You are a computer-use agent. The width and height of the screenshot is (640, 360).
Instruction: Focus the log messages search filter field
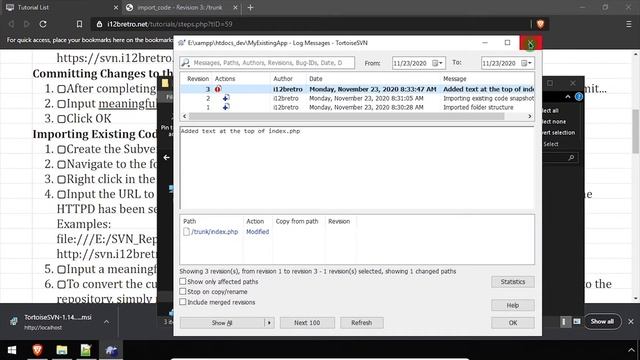pos(267,62)
